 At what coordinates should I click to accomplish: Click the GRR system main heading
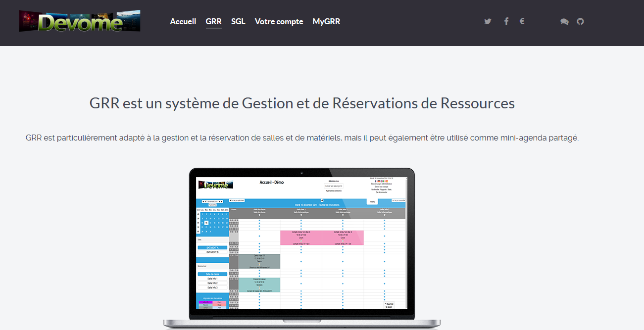[x=302, y=103]
